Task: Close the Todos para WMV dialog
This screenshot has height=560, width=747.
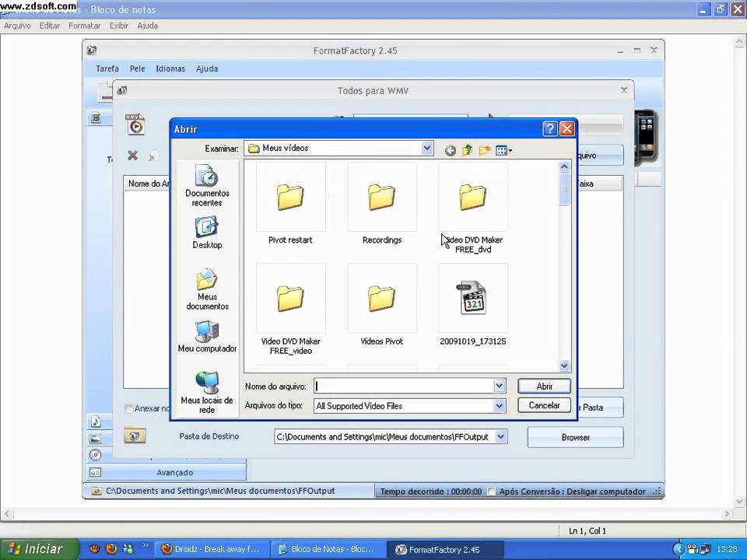Action: coord(623,90)
